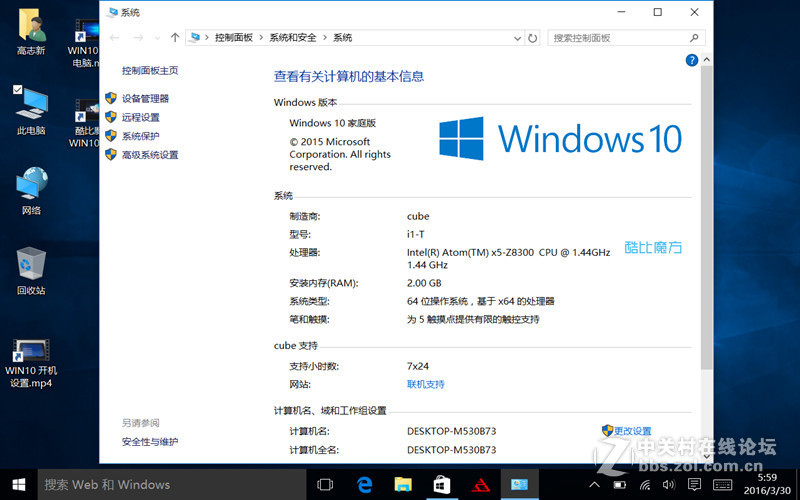Click the scrollbar up arrow
800x500 pixels.
[707, 60]
